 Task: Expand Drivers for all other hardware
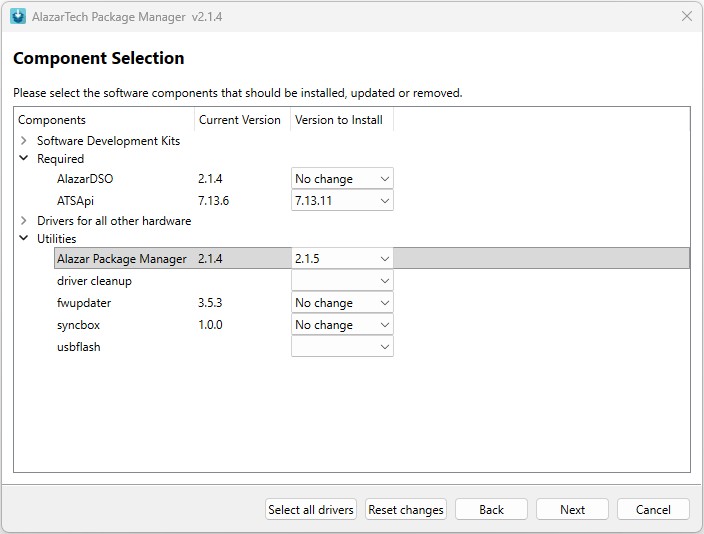(24, 221)
